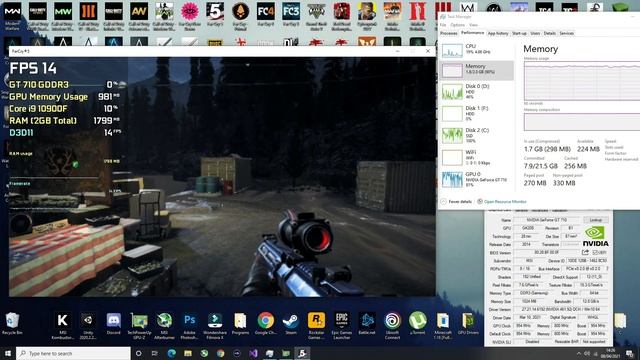Click the Memory heading in Task Manager
640x360 pixels.
540,49
